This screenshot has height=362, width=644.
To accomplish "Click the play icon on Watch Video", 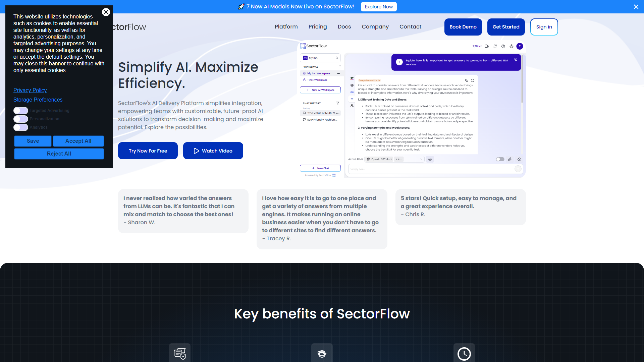I will pos(196,151).
